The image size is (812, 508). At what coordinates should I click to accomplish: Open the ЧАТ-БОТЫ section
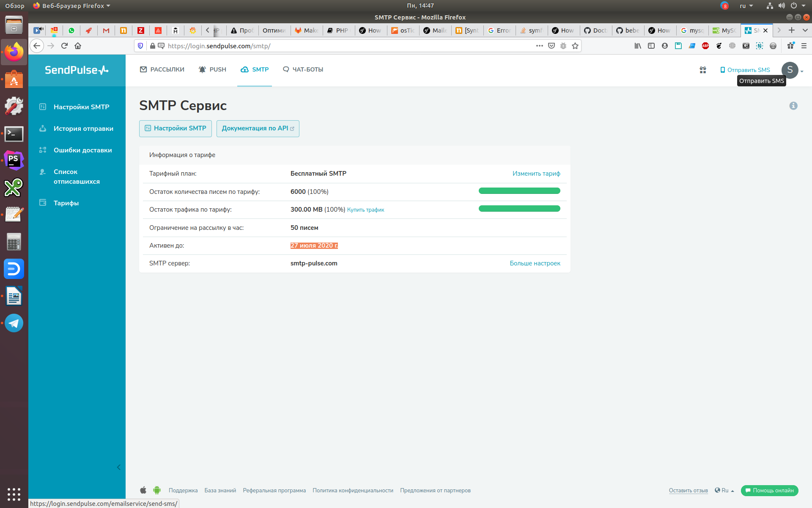(303, 69)
